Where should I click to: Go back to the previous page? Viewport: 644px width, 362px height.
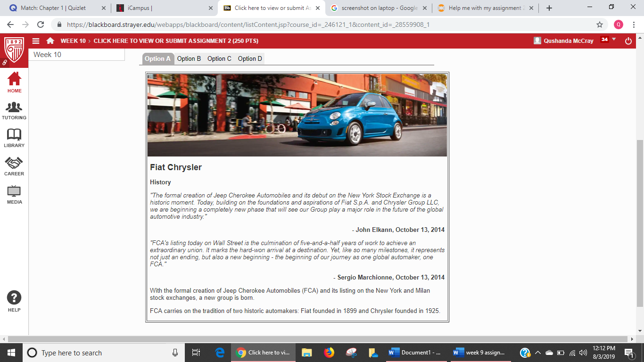click(11, 25)
